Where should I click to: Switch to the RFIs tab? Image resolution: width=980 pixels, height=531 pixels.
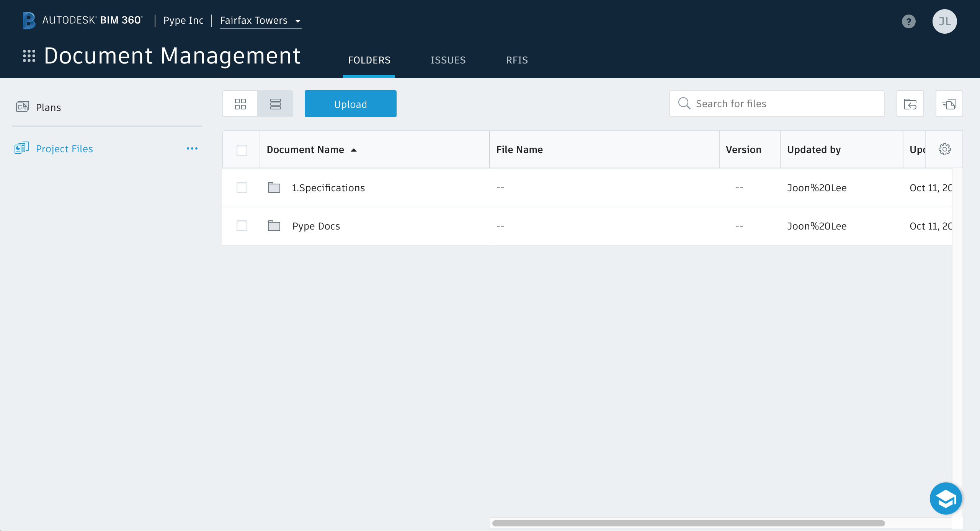pos(517,60)
